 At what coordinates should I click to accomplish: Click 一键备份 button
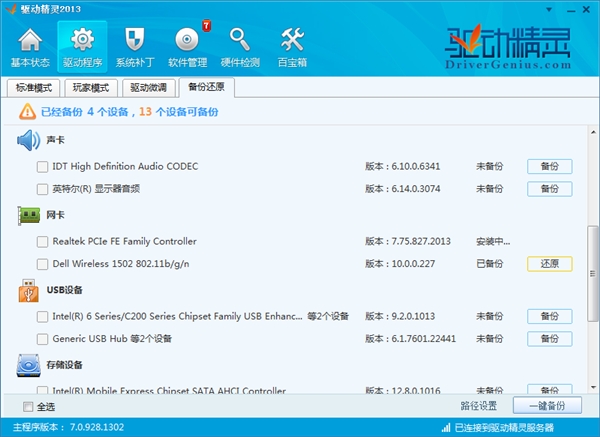tap(547, 406)
